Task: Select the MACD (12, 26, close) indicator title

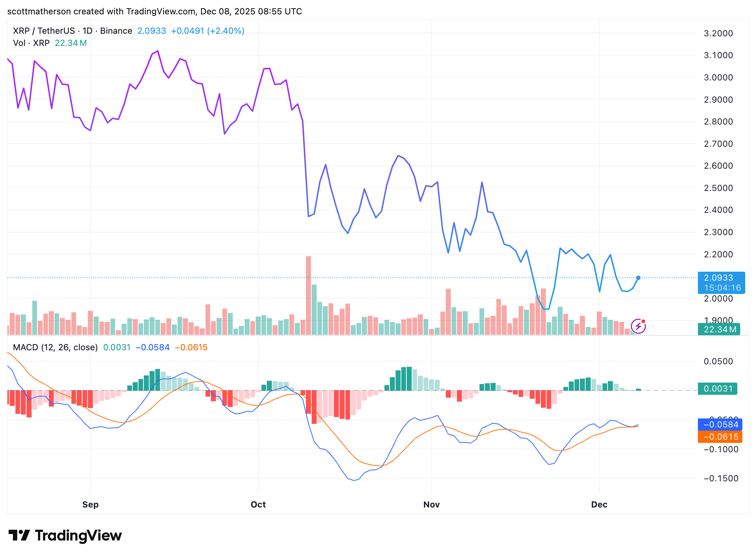Action: coord(55,347)
